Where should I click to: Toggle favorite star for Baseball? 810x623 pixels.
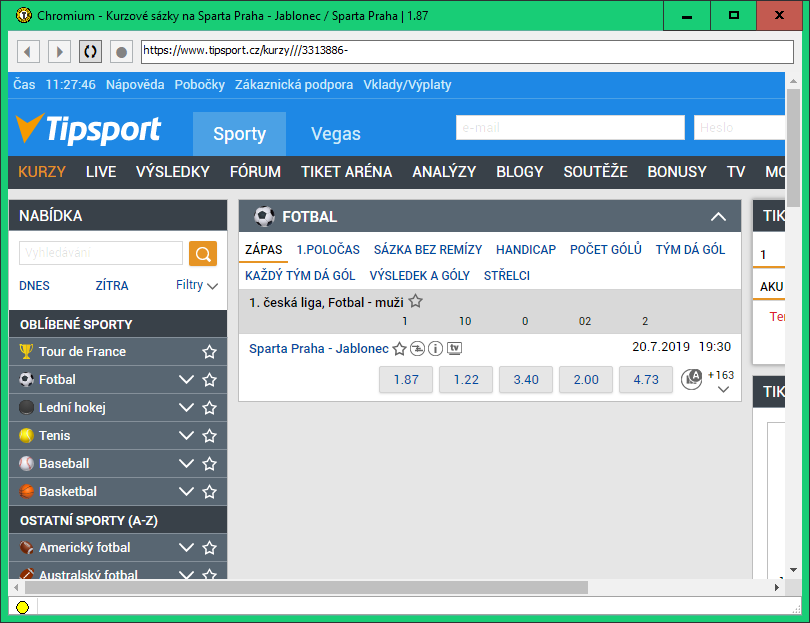coord(209,463)
